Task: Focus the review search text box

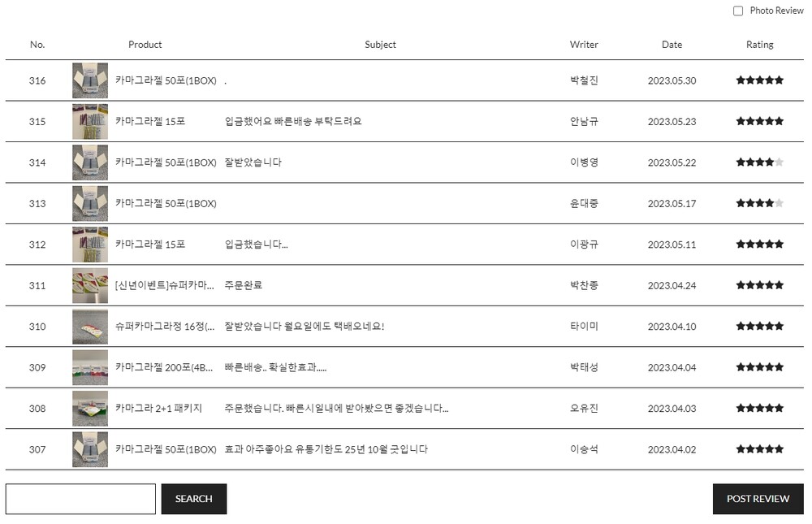Action: tap(80, 499)
